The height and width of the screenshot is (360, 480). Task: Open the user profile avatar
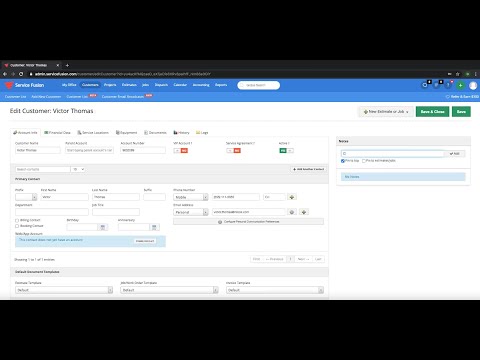pos(473,85)
